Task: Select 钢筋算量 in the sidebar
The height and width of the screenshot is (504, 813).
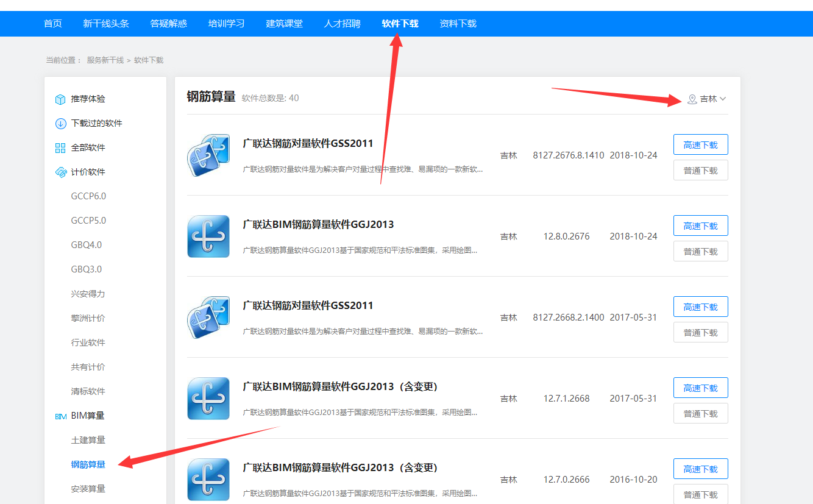Action: point(88,464)
